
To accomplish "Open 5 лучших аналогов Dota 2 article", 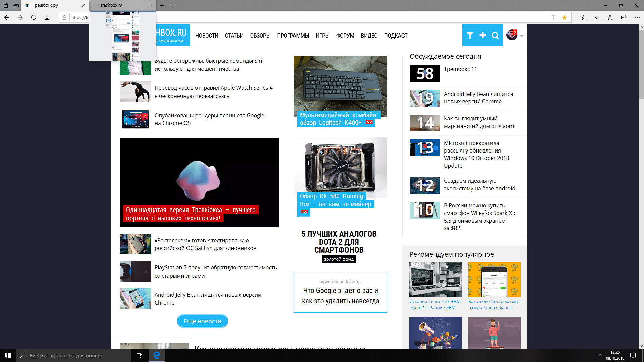I will pos(339,242).
